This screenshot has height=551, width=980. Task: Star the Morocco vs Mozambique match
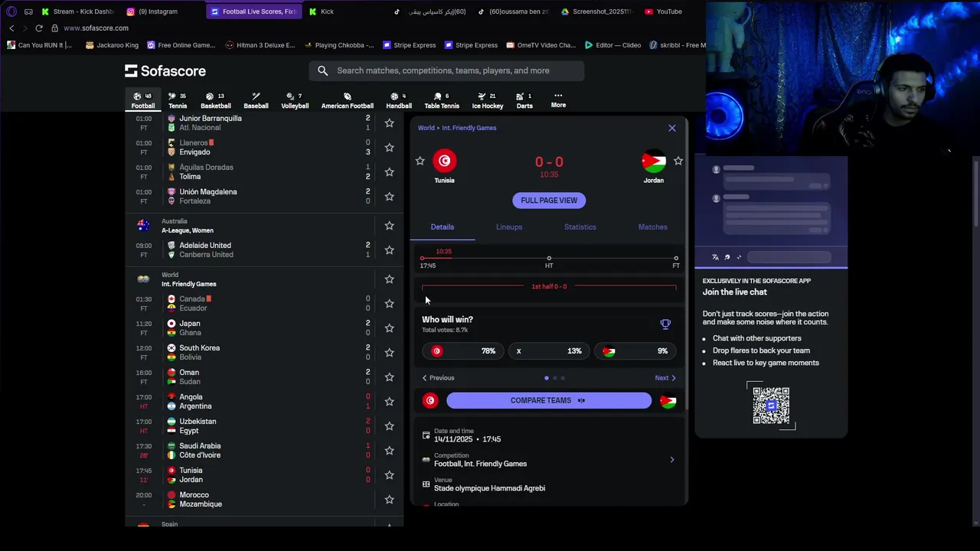coord(389,500)
